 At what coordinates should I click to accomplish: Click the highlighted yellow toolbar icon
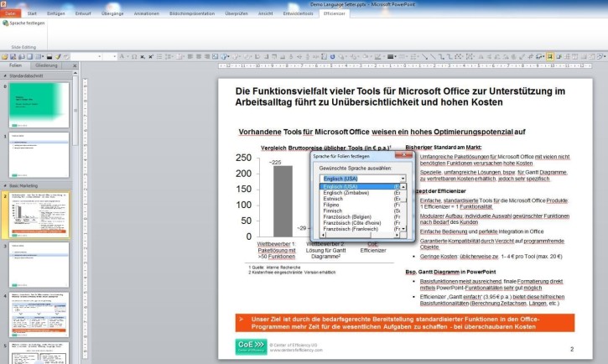550,56
